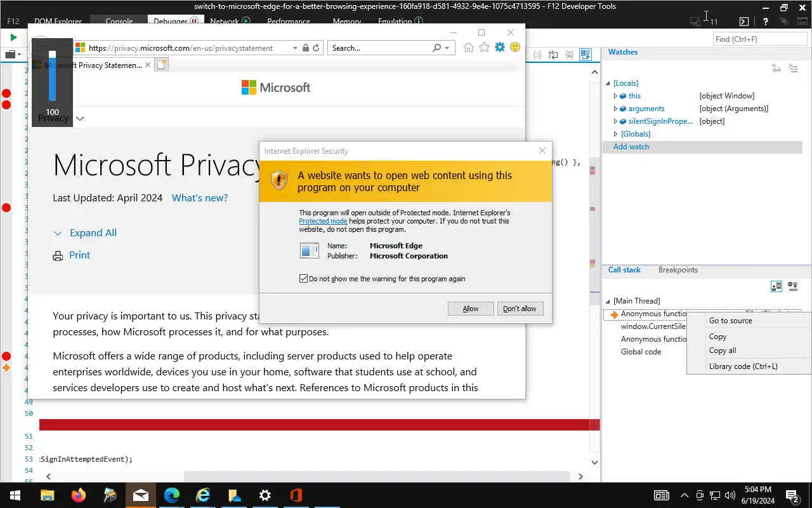
Task: Collapse the [Main Thread] node
Action: (608, 301)
